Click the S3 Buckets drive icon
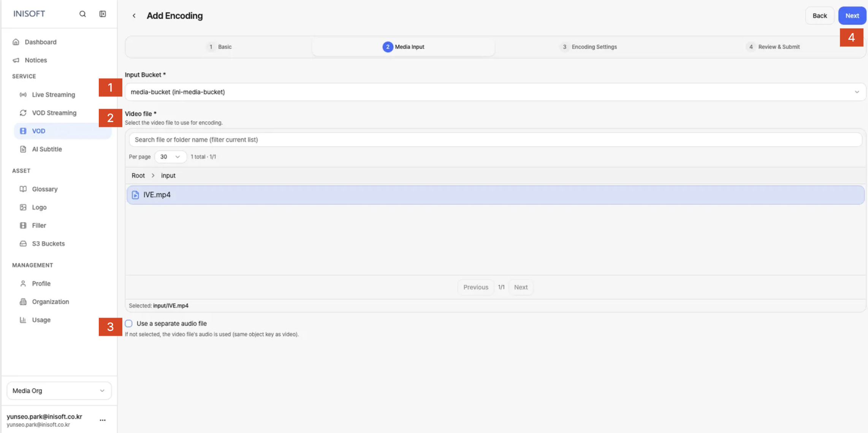868x433 pixels. (23, 244)
